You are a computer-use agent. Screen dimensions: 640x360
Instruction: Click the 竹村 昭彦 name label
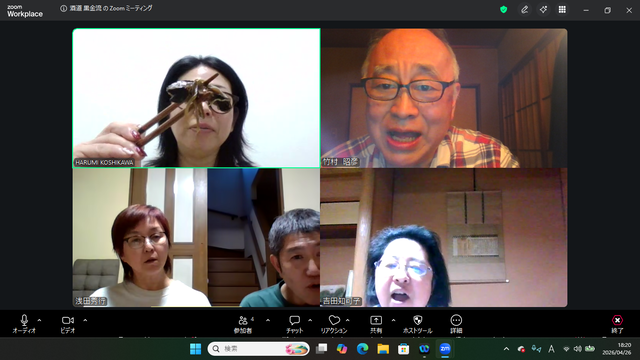click(340, 162)
